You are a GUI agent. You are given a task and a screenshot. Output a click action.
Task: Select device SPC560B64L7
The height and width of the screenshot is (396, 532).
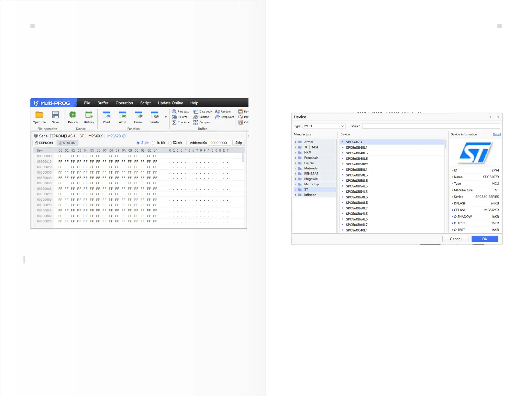point(392,225)
